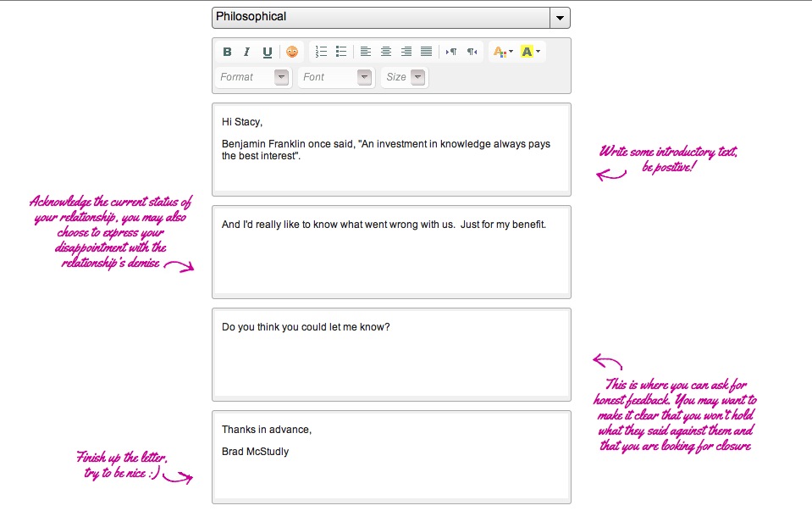
Task: Open the Philosophical style dropdown
Action: click(391, 17)
